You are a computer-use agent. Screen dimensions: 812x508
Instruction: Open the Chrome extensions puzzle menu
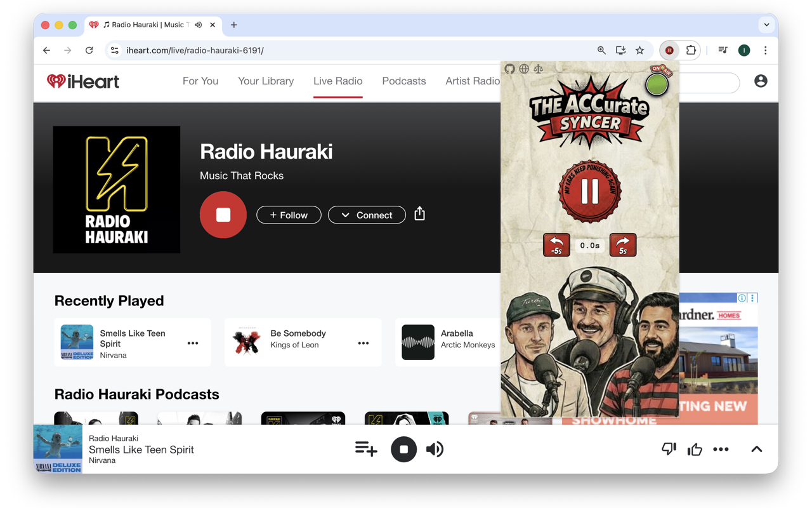691,50
